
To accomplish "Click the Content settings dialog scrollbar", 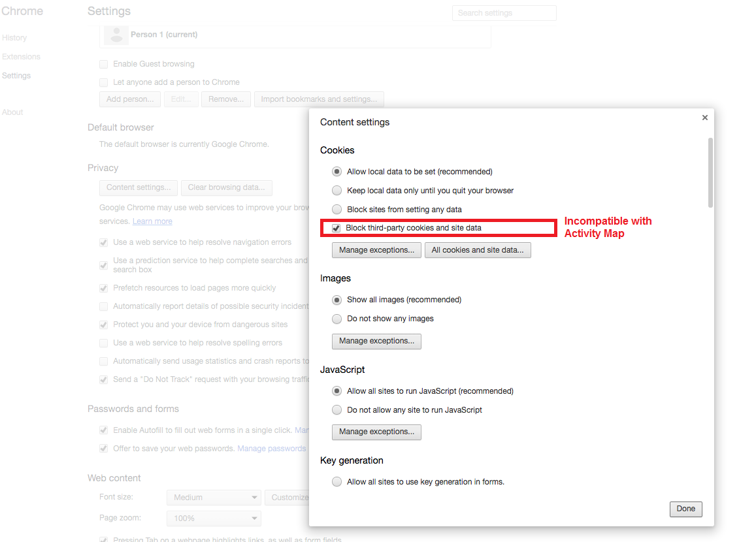I will coord(710,172).
